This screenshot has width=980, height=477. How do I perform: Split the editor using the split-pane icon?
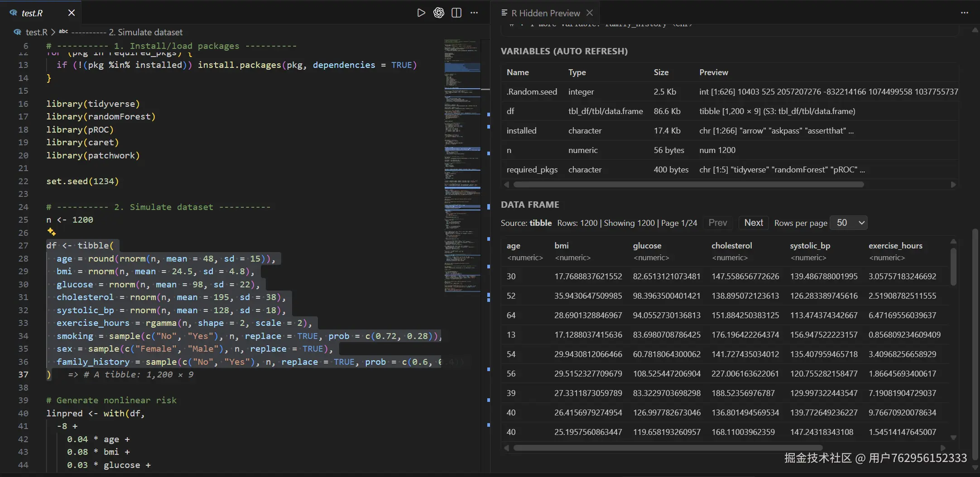click(456, 13)
